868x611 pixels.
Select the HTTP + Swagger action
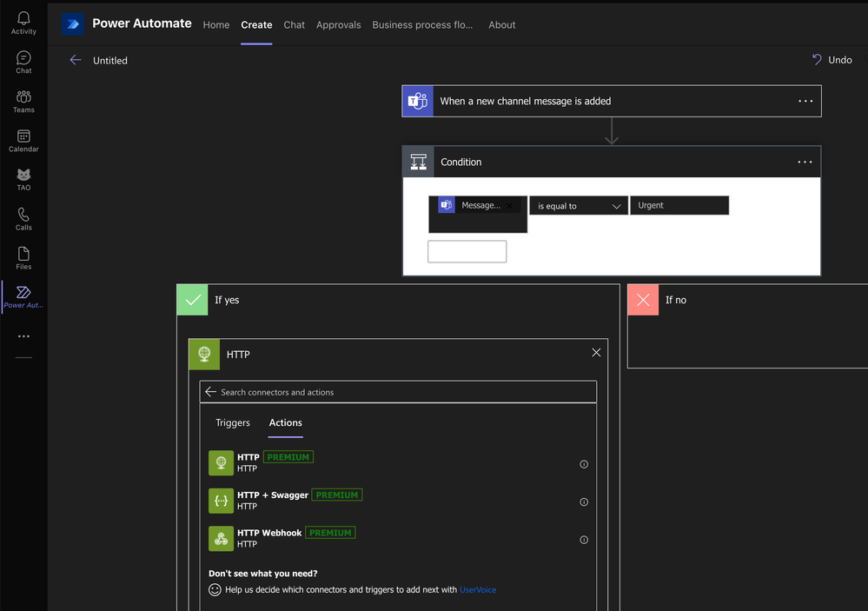tap(398, 501)
